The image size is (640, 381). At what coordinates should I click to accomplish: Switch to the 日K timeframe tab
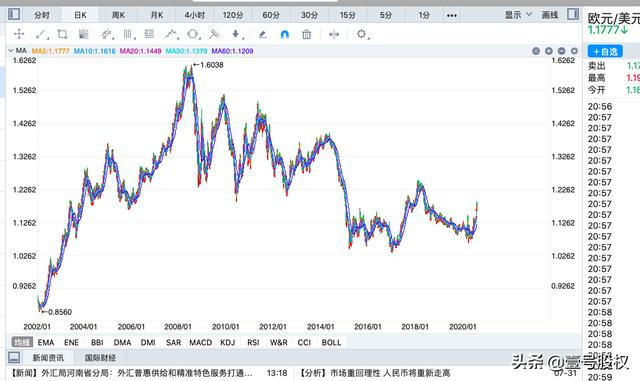click(x=80, y=15)
